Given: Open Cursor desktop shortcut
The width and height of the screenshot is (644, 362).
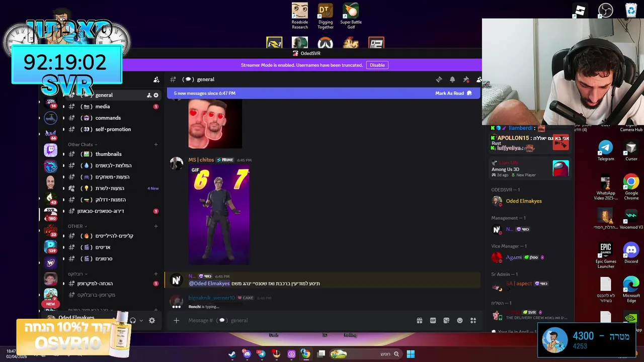Looking at the screenshot, I should pos(631,150).
